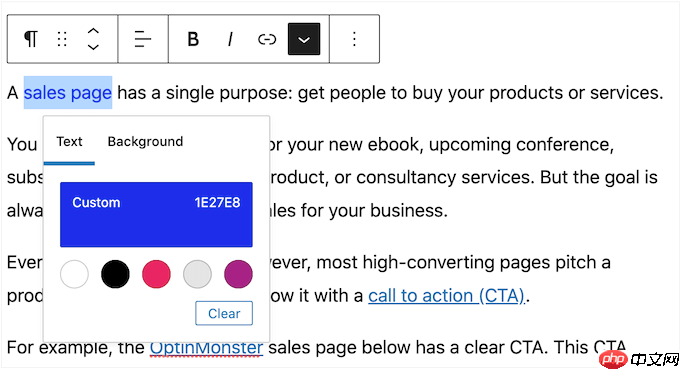Click the paragraph block type icon
This screenshot has height=369, width=680.
30,39
